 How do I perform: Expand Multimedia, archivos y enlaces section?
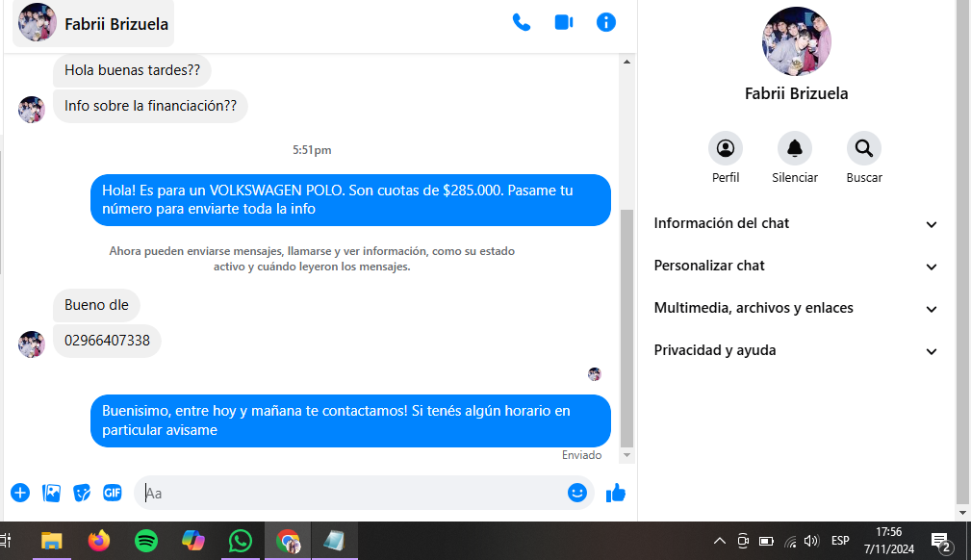tap(795, 308)
